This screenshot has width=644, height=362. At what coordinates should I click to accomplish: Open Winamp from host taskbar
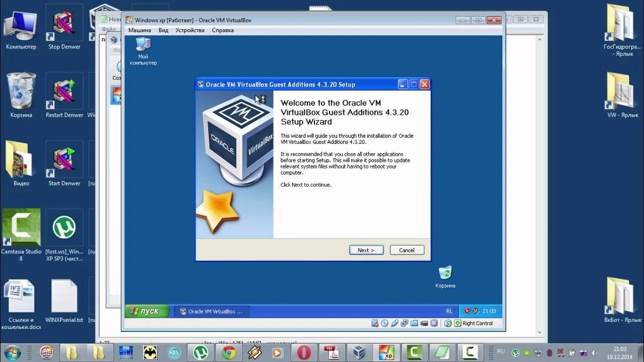pos(255,352)
